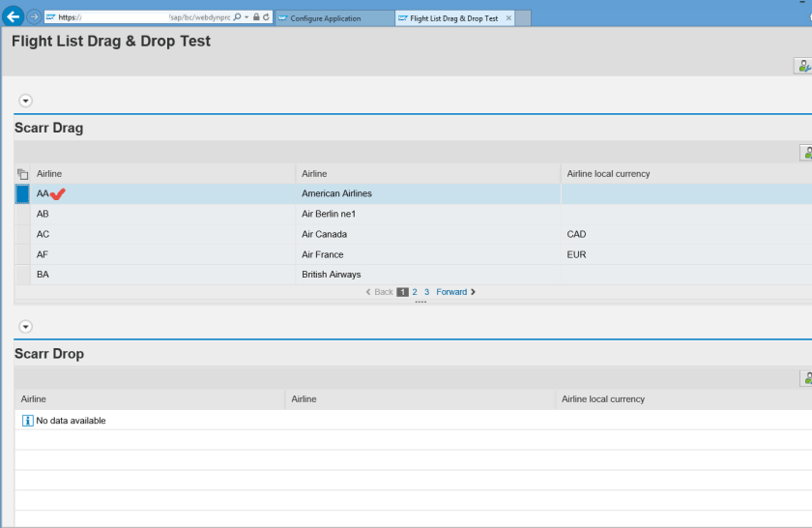Image resolution: width=812 pixels, height=528 pixels.
Task: Collapse the panel above Scarr Drag
Action: (x=26, y=101)
